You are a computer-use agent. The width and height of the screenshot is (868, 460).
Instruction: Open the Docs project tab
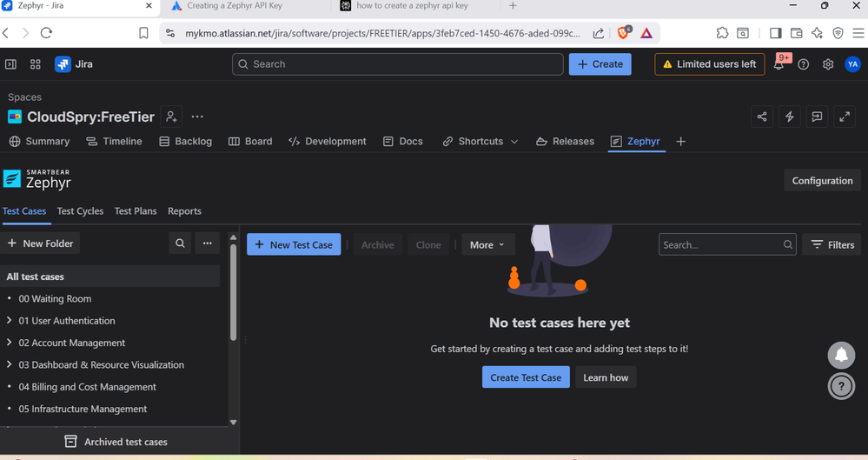(403, 142)
